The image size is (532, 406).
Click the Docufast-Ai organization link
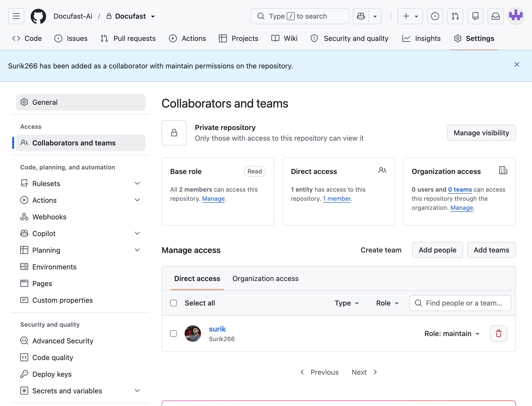click(73, 16)
